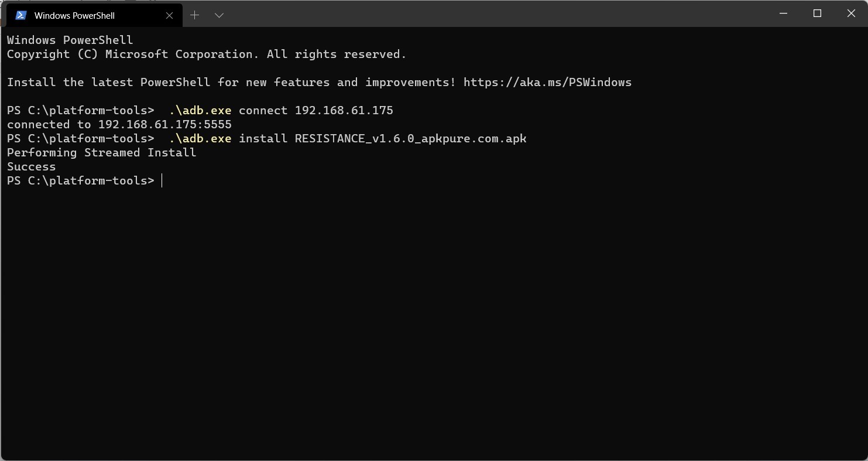868x461 pixels.
Task: Click the Copyright Microsoft Corporation line
Action: (x=206, y=54)
